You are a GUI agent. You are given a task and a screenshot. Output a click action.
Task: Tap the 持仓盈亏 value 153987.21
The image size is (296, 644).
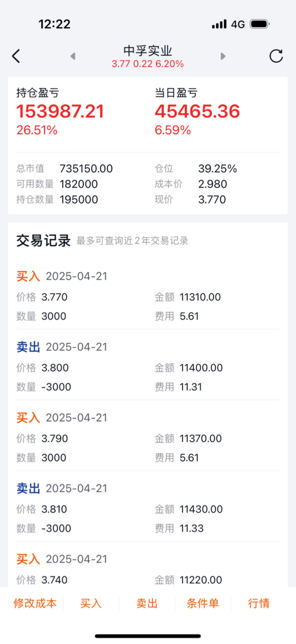click(60, 111)
